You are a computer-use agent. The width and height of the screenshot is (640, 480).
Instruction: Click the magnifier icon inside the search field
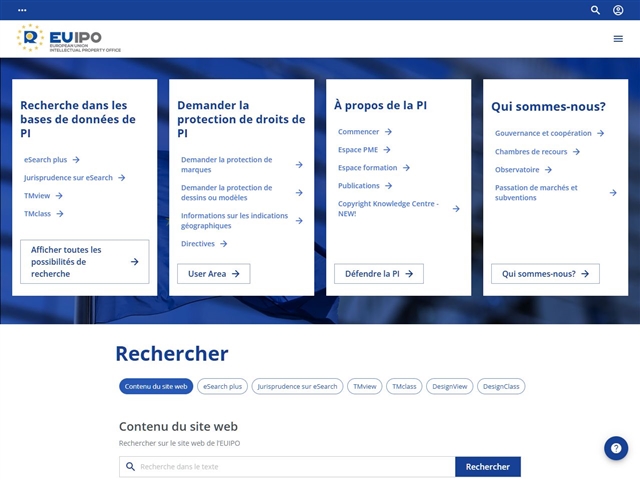tap(130, 466)
